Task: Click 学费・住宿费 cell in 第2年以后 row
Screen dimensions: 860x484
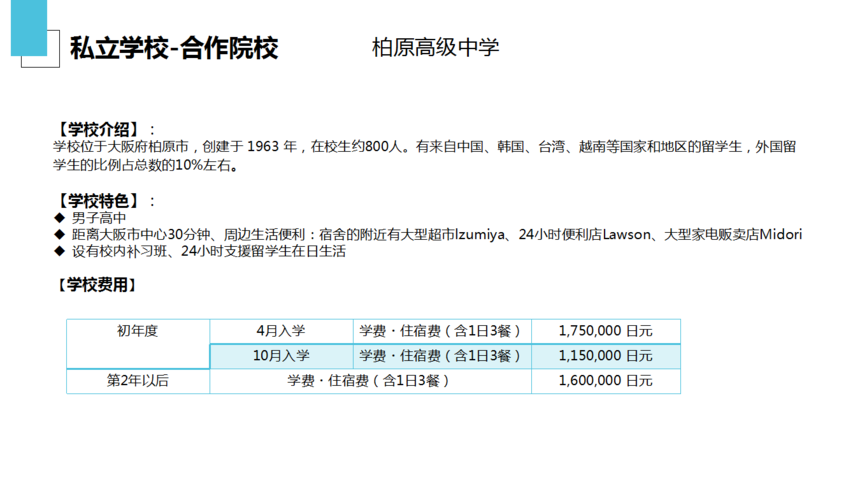Action: pyautogui.click(x=370, y=381)
